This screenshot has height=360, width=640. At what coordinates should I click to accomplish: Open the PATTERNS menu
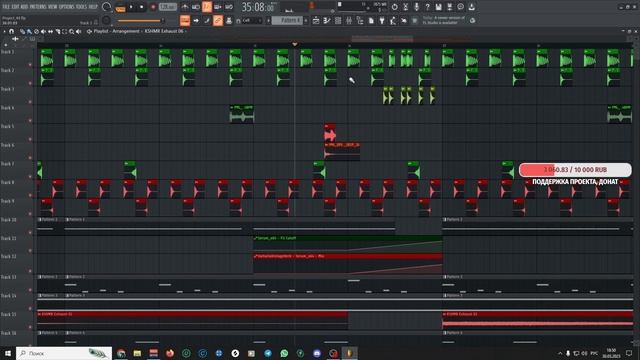pos(38,7)
